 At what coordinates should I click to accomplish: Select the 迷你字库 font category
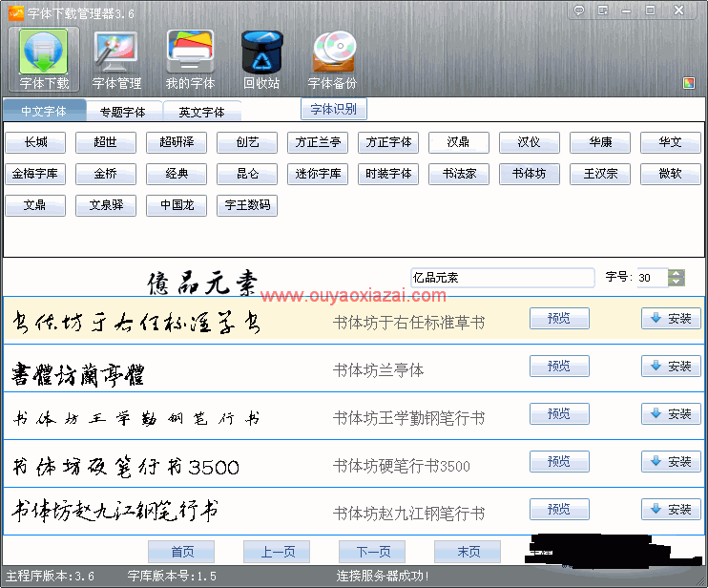[318, 174]
